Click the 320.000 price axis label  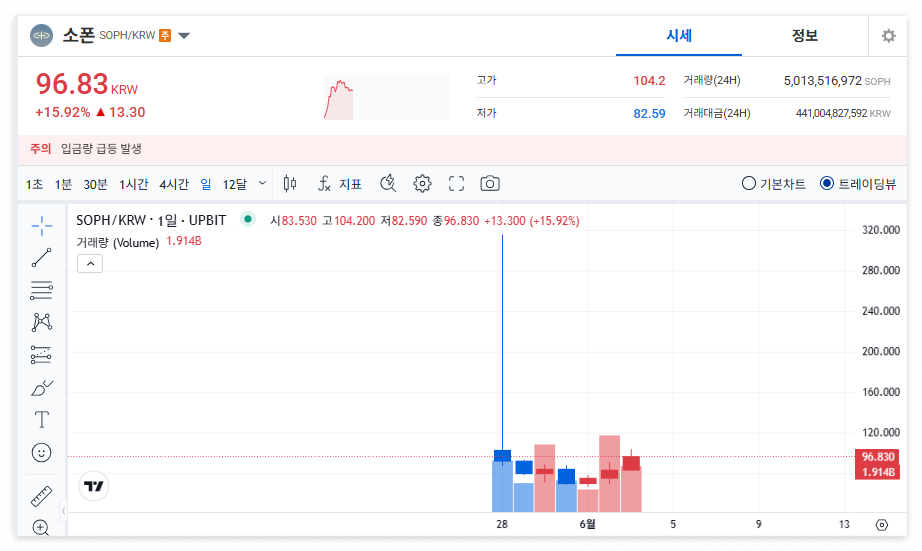tap(881, 230)
